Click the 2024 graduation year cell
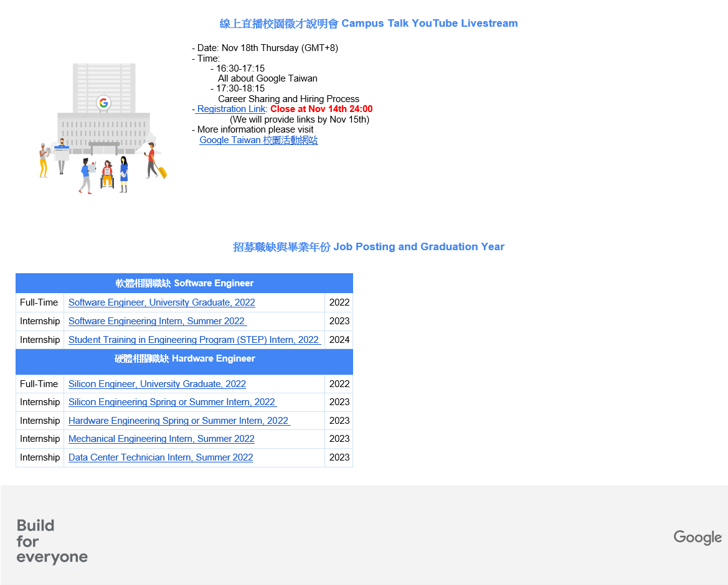 point(339,340)
